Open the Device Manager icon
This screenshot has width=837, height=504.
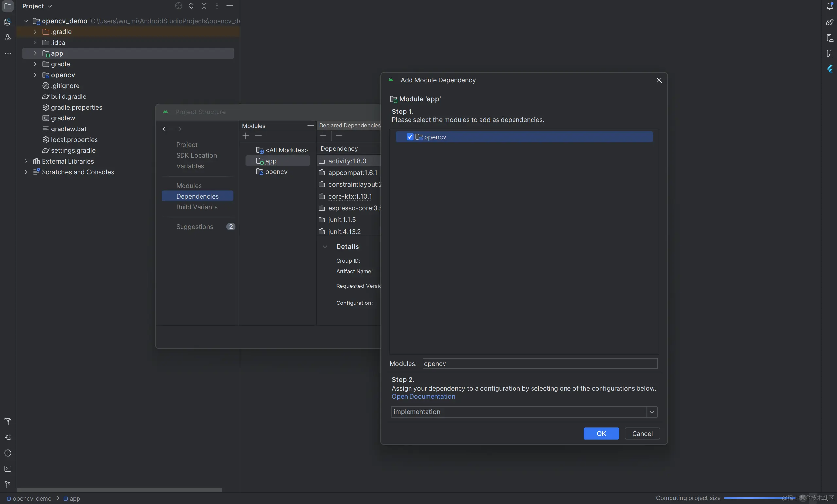[829, 38]
